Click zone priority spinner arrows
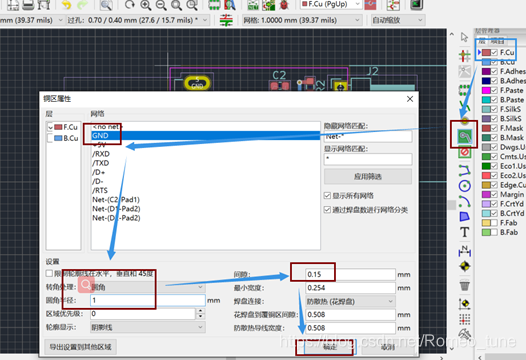This screenshot has height=360, width=526. (200, 314)
